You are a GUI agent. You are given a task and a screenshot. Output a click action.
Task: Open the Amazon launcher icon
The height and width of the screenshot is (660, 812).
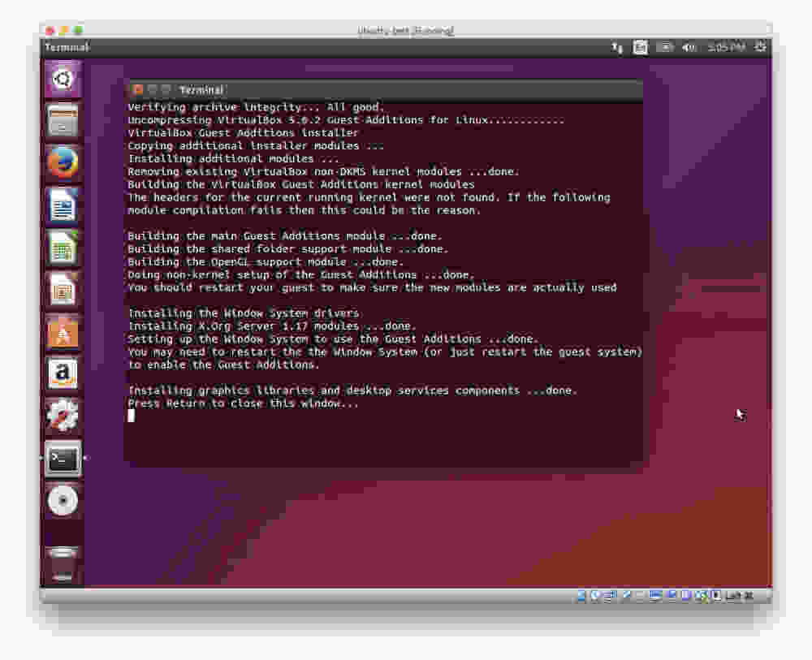[63, 373]
